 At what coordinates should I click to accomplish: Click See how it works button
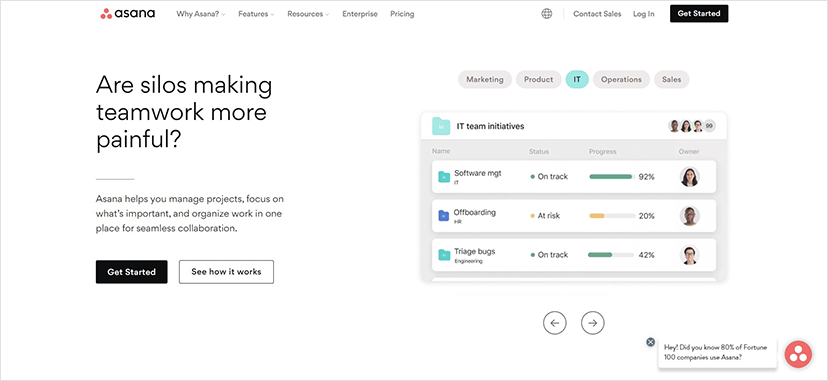click(226, 272)
